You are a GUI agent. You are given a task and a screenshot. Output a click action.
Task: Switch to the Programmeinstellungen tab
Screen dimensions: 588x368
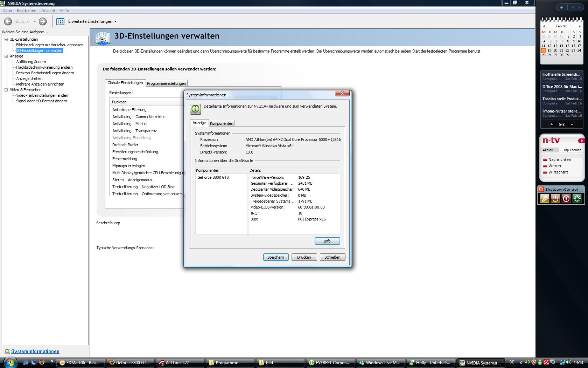167,83
